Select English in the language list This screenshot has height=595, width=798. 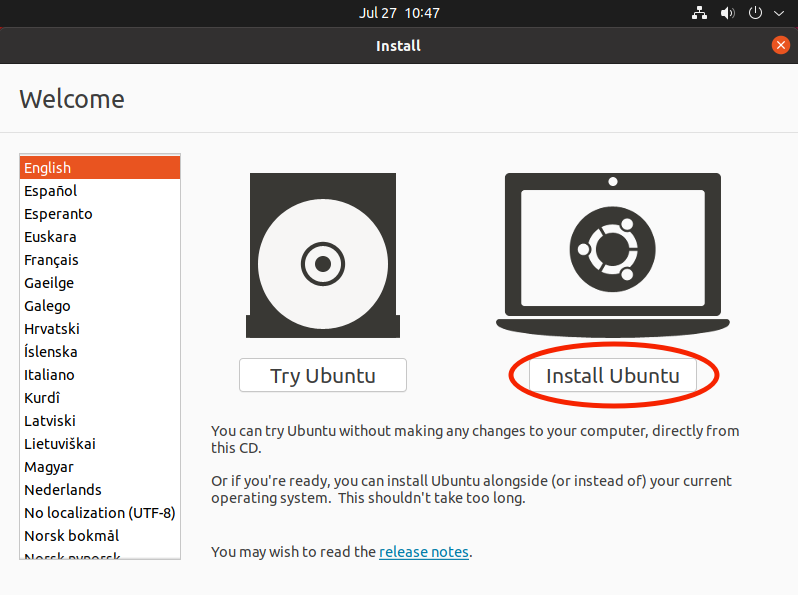[99, 168]
